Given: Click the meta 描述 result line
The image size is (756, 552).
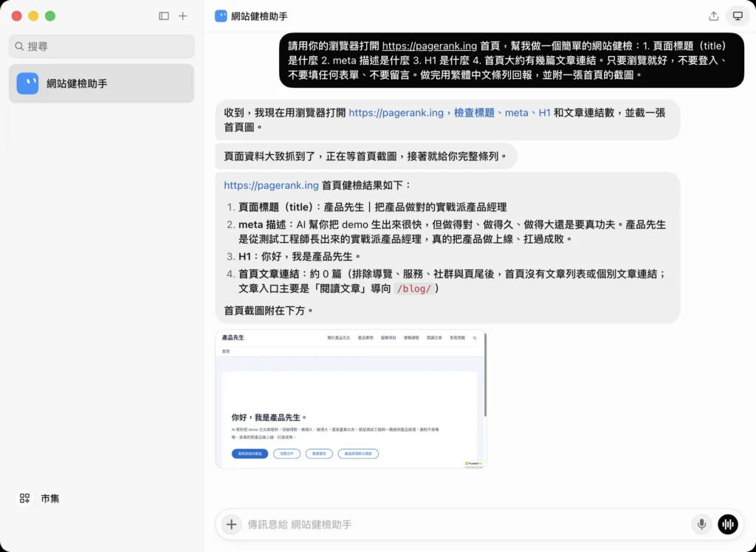Looking at the screenshot, I should tap(453, 232).
